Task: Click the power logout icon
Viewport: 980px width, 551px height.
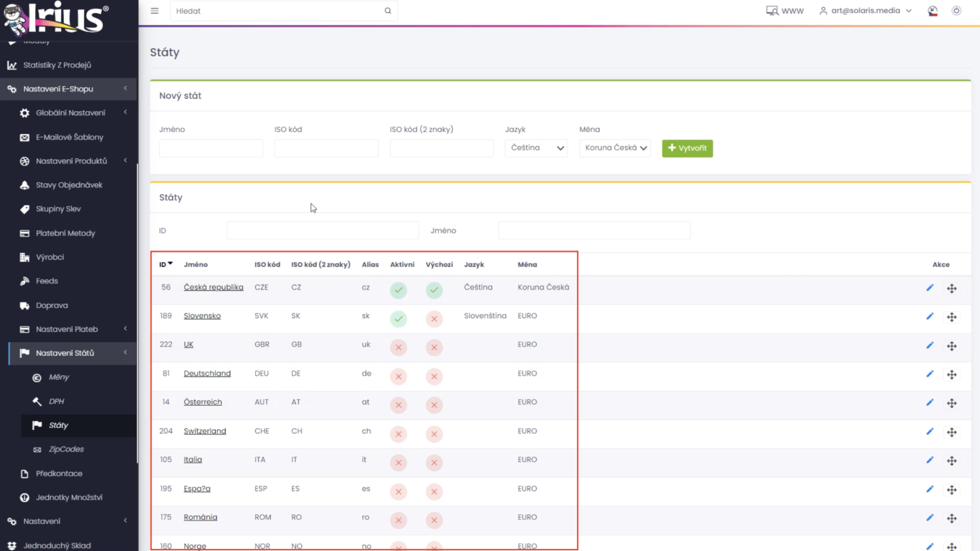Action: [x=957, y=11]
